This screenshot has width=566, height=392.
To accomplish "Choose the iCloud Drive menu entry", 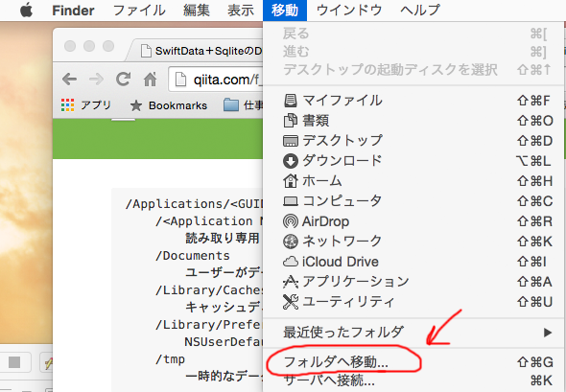I will click(414, 262).
